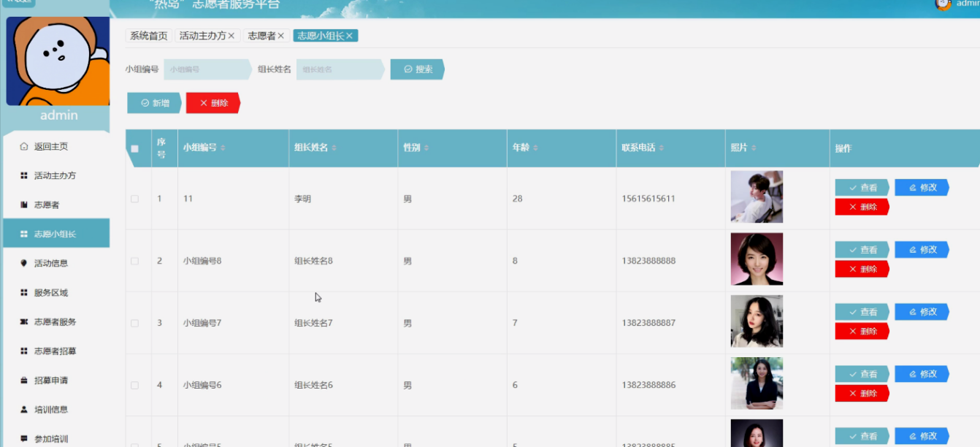This screenshot has height=447, width=980.
Task: Click 修改 for the 李明 row
Action: 922,188
